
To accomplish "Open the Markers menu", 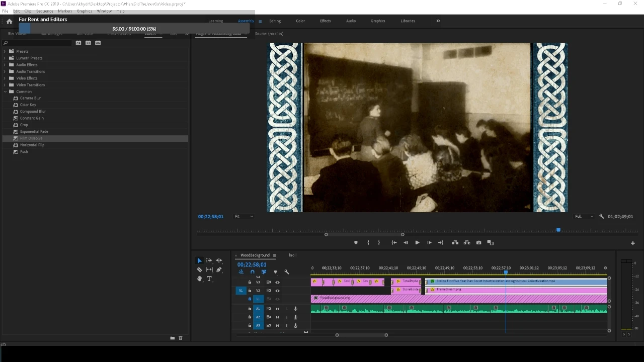I will [65, 11].
